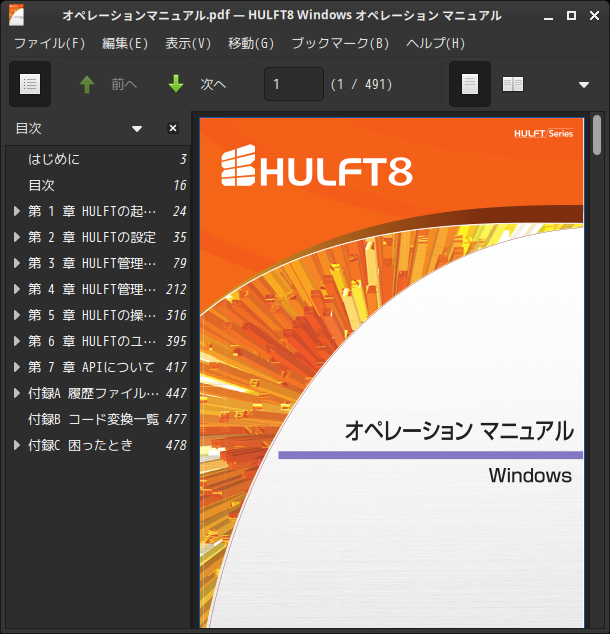Viewport: 610px width, 634px height.
Task: Click the green up arrow for previous page
Action: (x=87, y=85)
